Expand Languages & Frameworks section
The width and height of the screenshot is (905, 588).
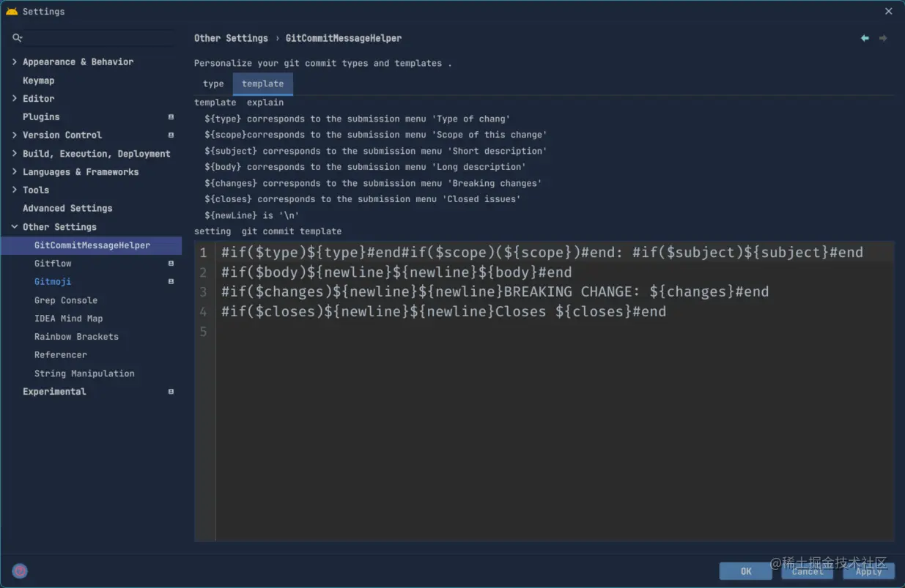15,171
